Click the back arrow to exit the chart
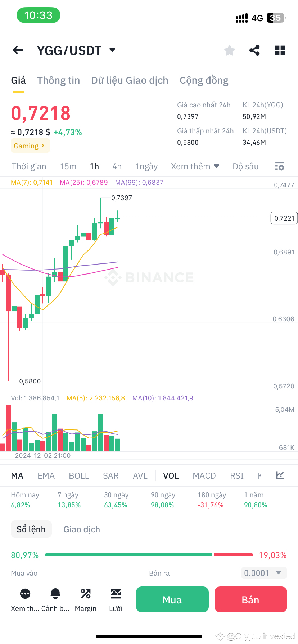The height and width of the screenshot is (644, 298). 18,50
